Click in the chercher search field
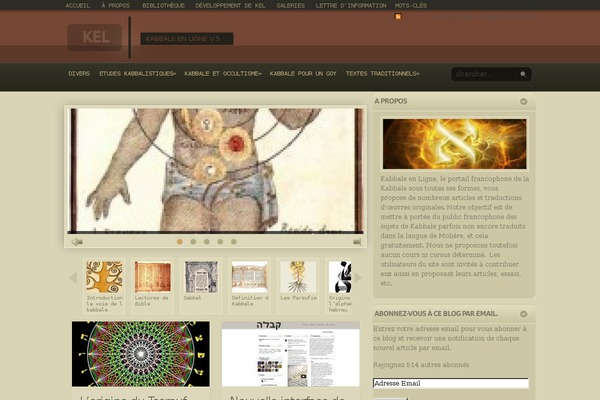600x400 pixels. [484, 74]
